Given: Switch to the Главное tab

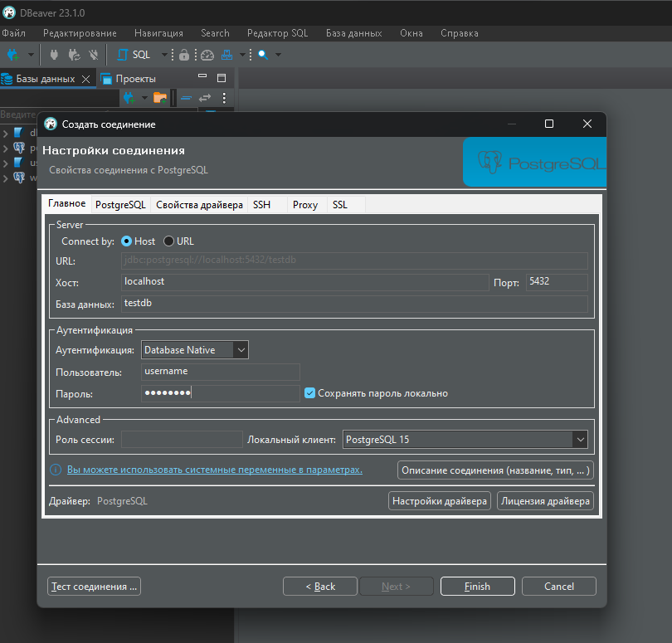Looking at the screenshot, I should (x=67, y=203).
